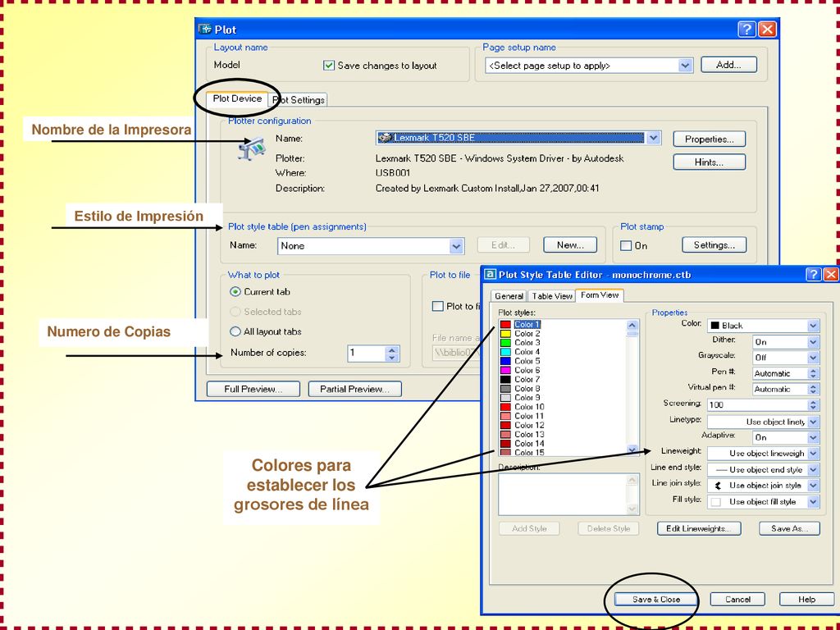Click the Help button in style editor

806,600
